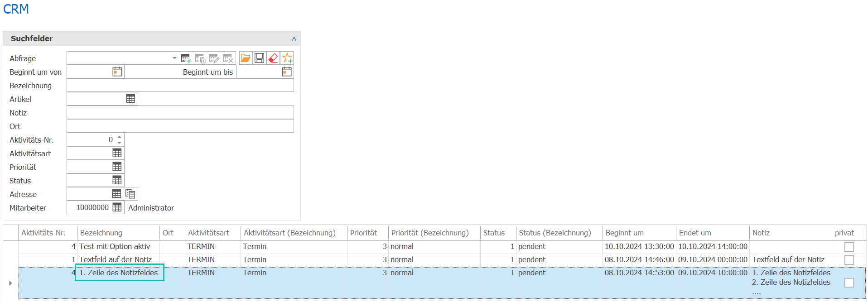
Task: Click date cell '10.10.2024 13:30:00'
Action: [639, 247]
